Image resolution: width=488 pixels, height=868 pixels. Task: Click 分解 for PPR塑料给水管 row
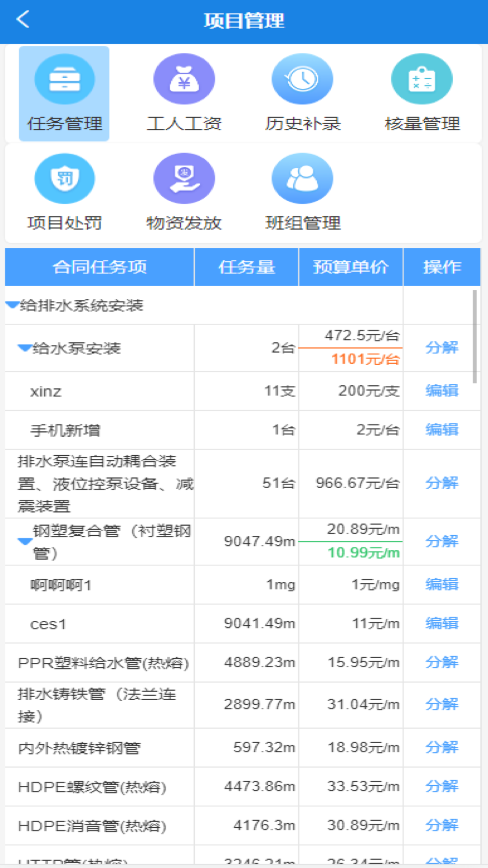point(441,662)
